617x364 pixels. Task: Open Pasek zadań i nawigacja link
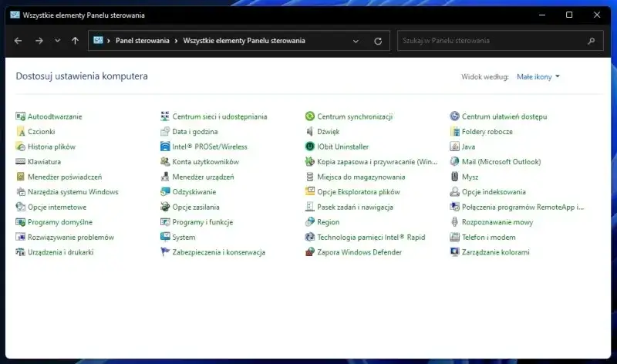pos(355,207)
